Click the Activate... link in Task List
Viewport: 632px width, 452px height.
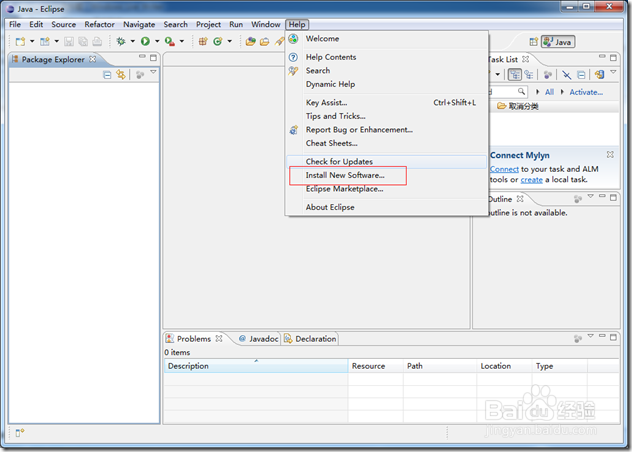[x=586, y=92]
